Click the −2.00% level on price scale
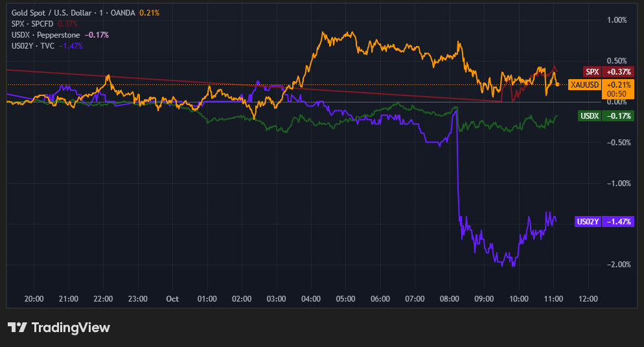This screenshot has height=347, width=644. click(615, 265)
